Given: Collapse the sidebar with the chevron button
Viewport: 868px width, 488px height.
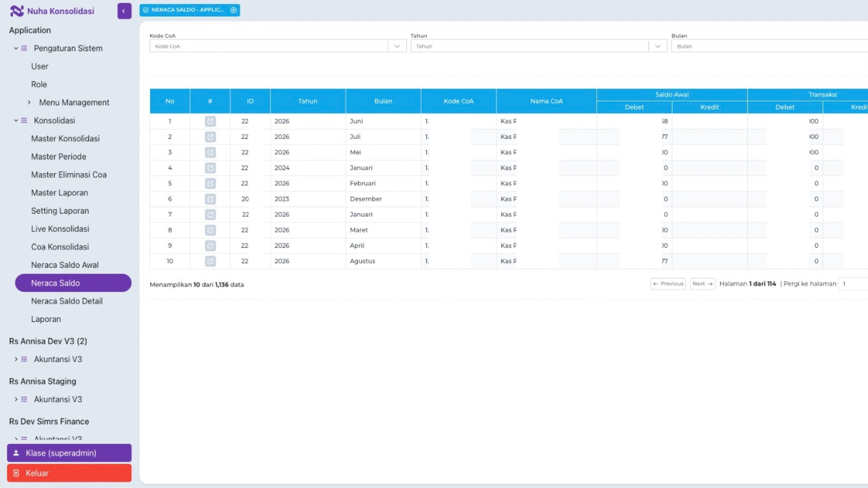Looking at the screenshot, I should click(124, 11).
